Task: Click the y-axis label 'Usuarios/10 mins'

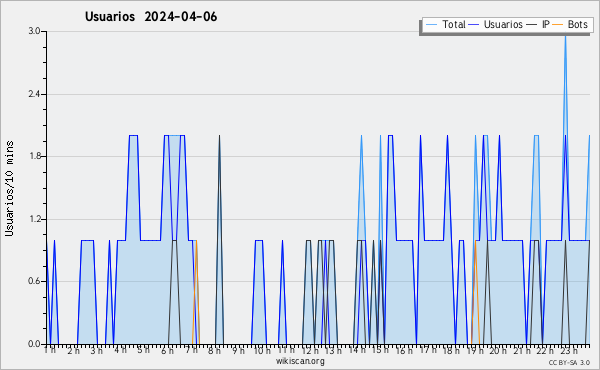Action: [9, 189]
